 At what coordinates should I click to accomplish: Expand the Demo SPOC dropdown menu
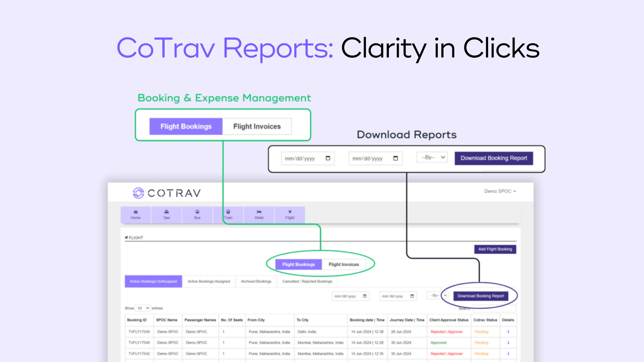[x=499, y=191]
